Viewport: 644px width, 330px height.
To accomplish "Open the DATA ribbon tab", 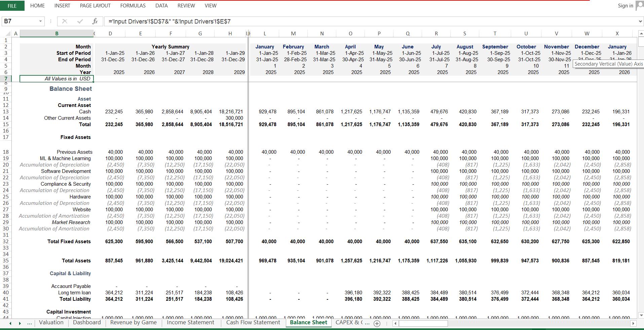I will pyautogui.click(x=161, y=6).
